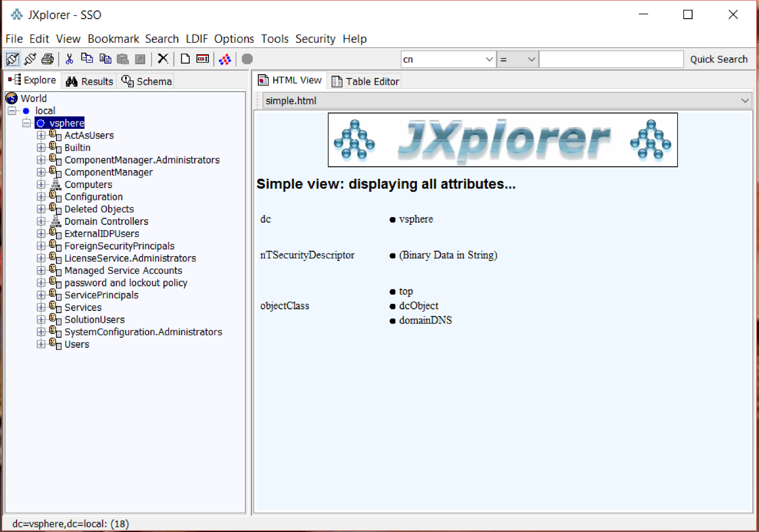Click the Disconnect toolbar icon
Screen dimensions: 759x532
pyautogui.click(x=30, y=59)
